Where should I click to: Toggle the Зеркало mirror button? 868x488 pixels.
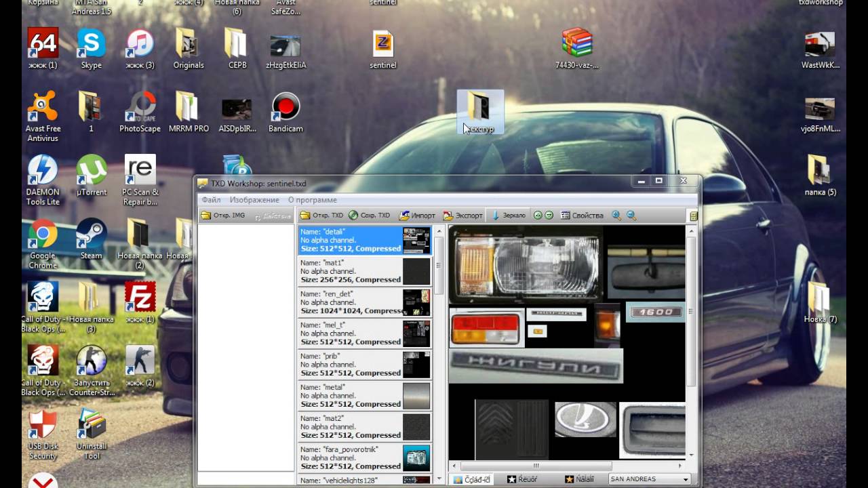coord(509,216)
